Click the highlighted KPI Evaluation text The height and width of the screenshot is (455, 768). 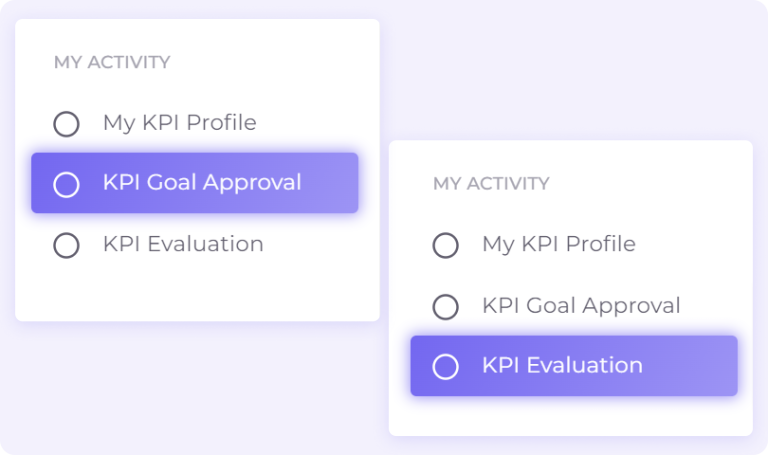[562, 365]
